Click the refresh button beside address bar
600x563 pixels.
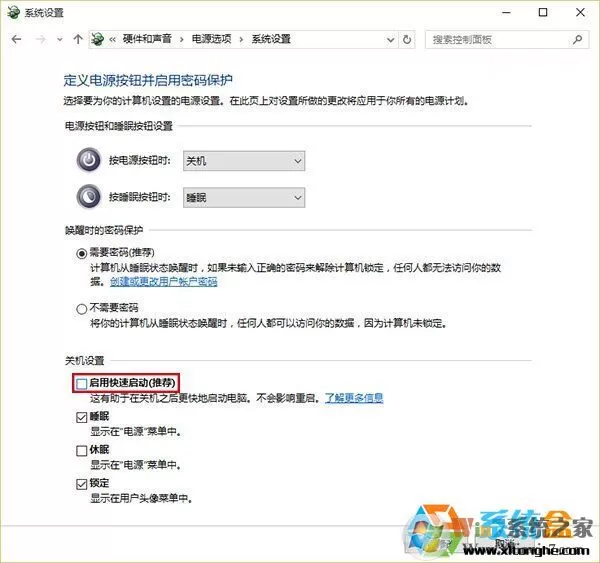407,39
